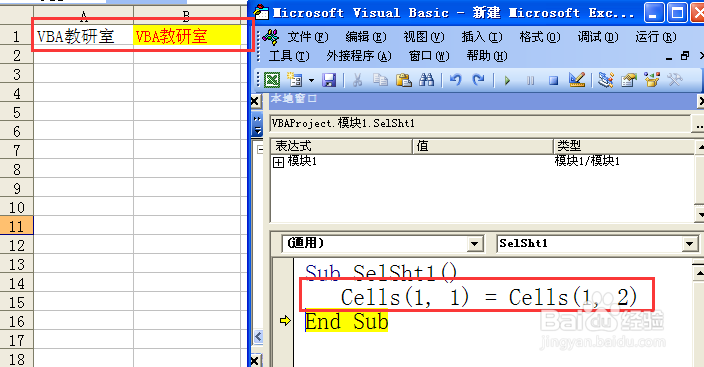Viewport: 704px width, 367px height.
Task: Click the Copy toolbar icon
Action: [x=381, y=80]
